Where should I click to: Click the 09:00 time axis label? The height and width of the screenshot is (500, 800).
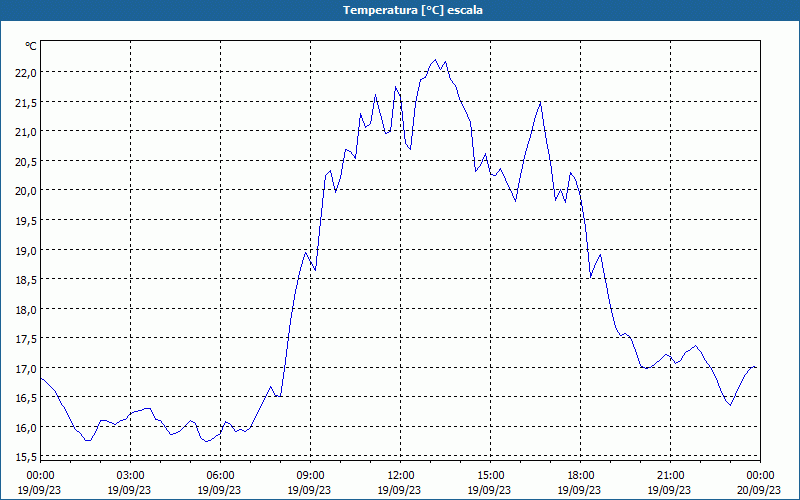[x=310, y=476]
